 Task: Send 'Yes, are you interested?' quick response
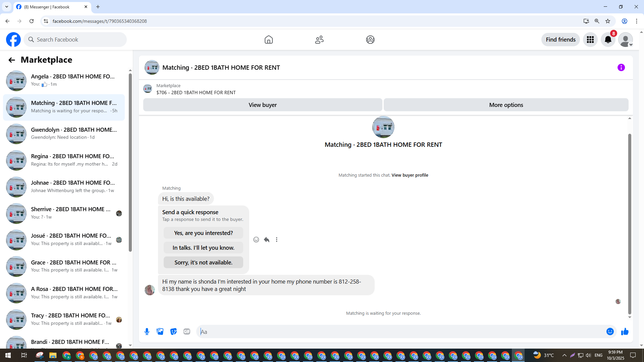click(x=203, y=233)
